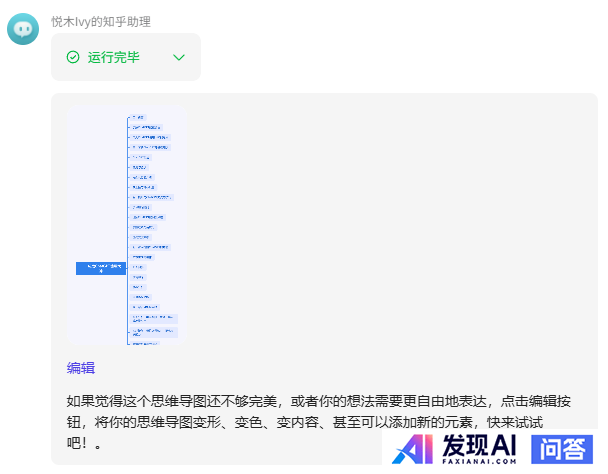Image resolution: width=608 pixels, height=474 pixels.
Task: Click the 发现AI logo 'AI' emblem icon
Action: point(413,450)
